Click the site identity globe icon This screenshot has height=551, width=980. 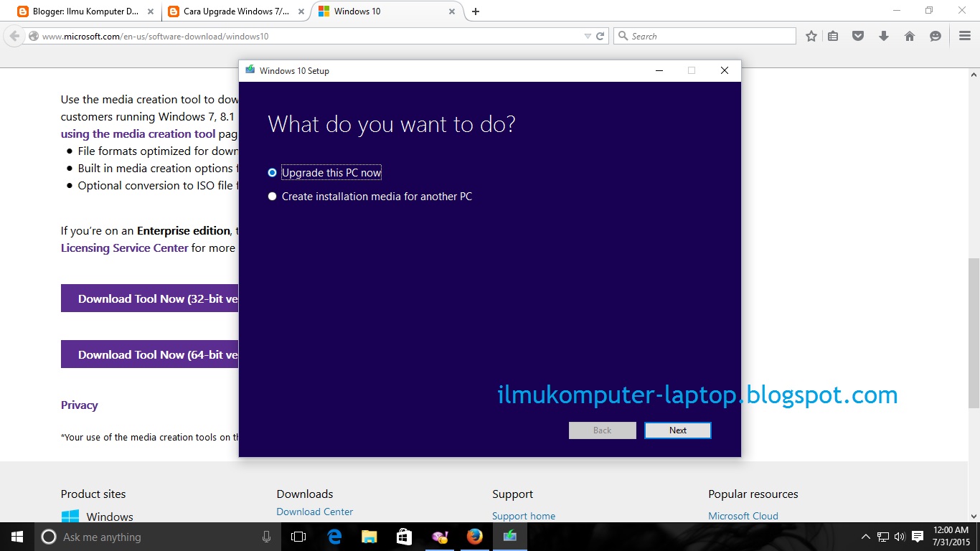pyautogui.click(x=33, y=37)
